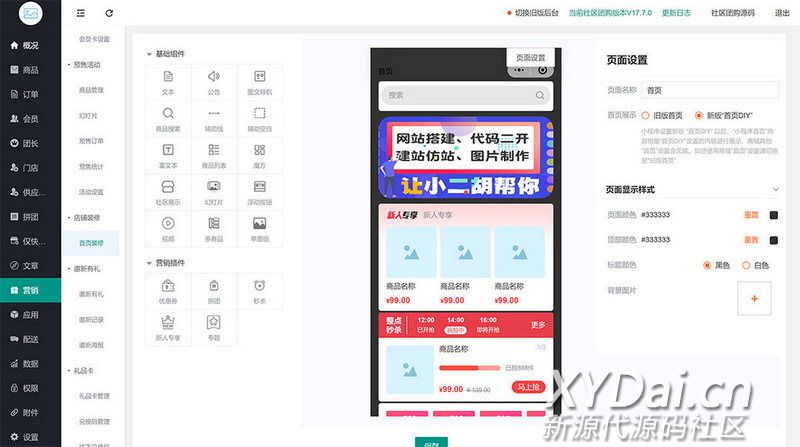Viewport: 800px width, 447px height.
Task: Add the 魔方 cube component
Action: coord(259,157)
